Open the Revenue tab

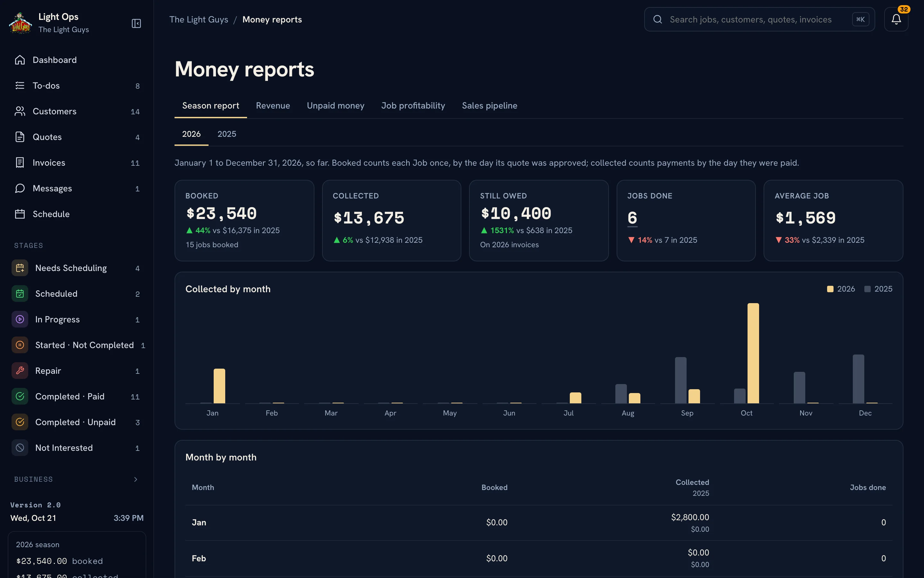click(x=273, y=106)
